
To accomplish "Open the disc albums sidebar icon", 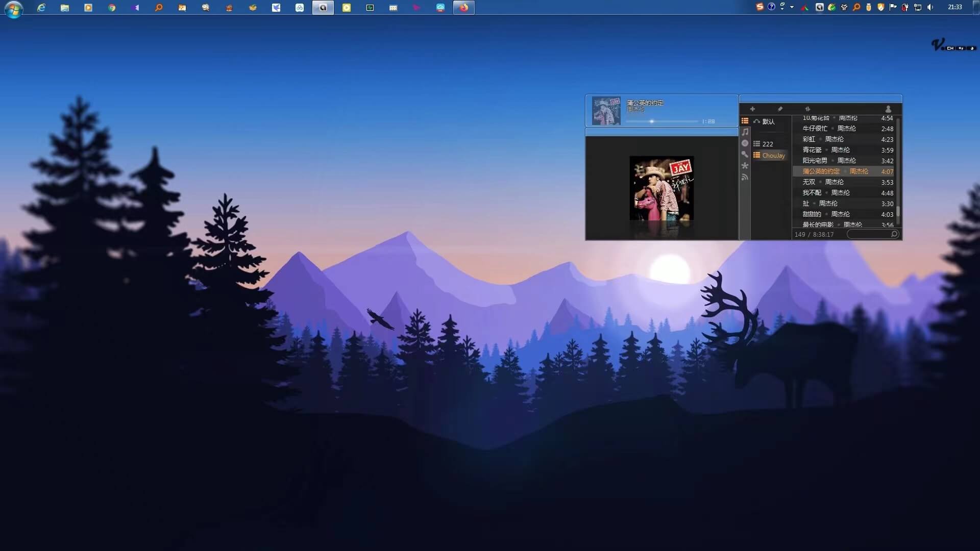I will coord(745,143).
